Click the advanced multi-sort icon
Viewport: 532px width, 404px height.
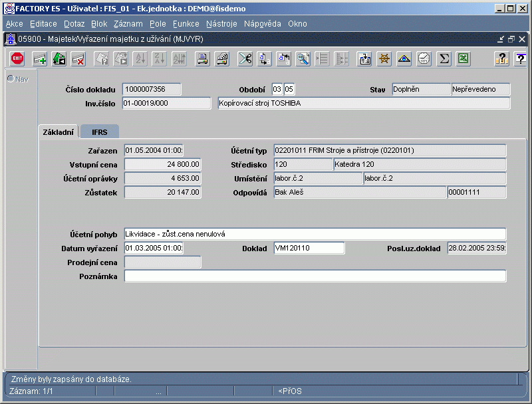point(180,58)
